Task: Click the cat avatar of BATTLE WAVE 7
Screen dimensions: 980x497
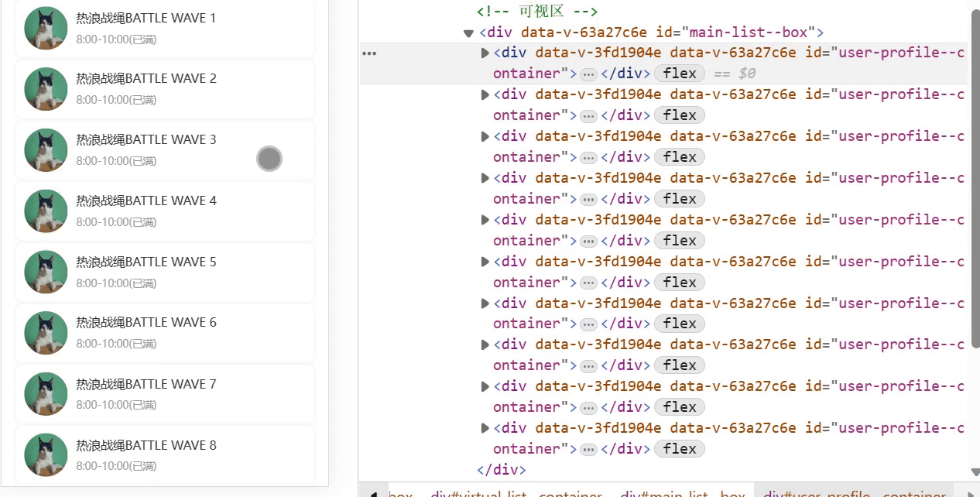Action: (46, 394)
